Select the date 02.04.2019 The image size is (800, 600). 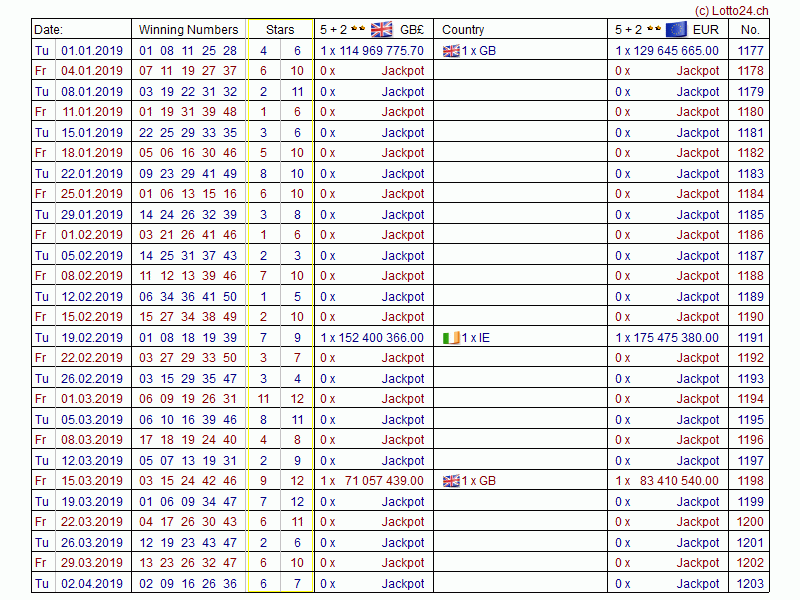click(x=92, y=584)
